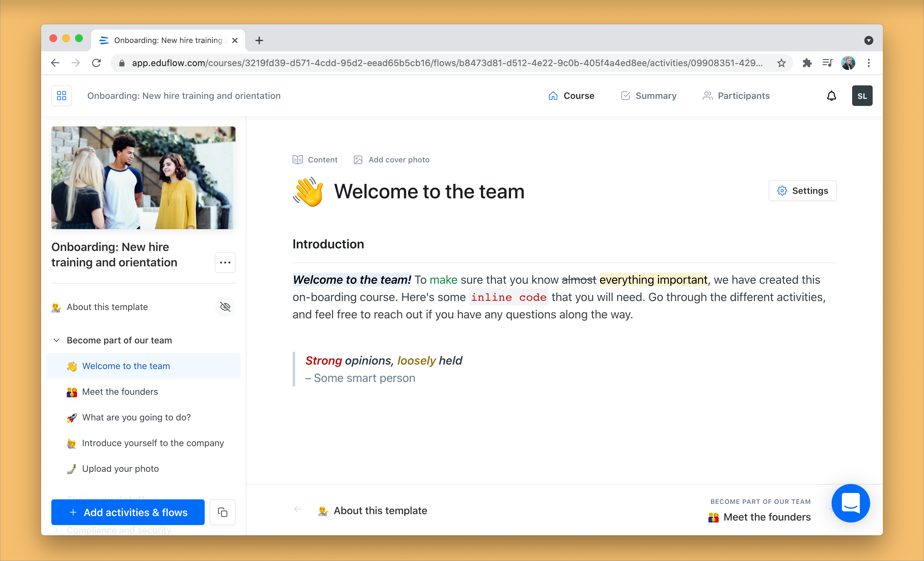The width and height of the screenshot is (924, 561).
Task: Bookmark this page with the star icon
Action: point(781,63)
